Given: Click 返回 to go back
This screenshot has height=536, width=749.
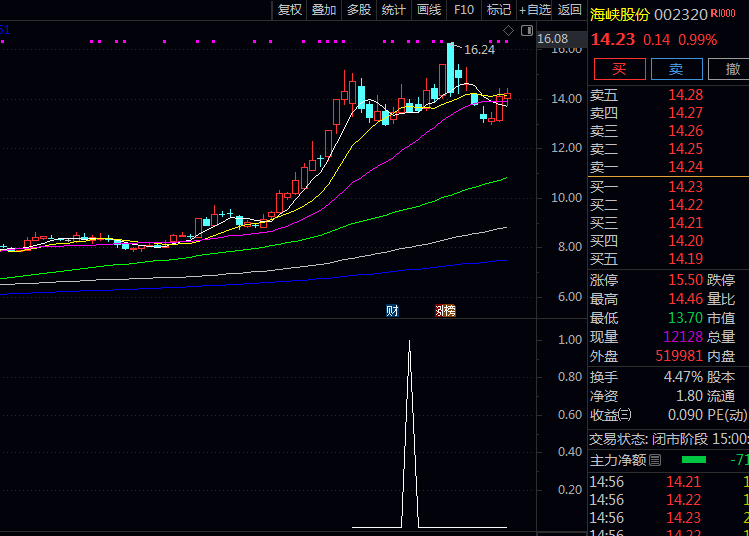Looking at the screenshot, I should (x=570, y=10).
